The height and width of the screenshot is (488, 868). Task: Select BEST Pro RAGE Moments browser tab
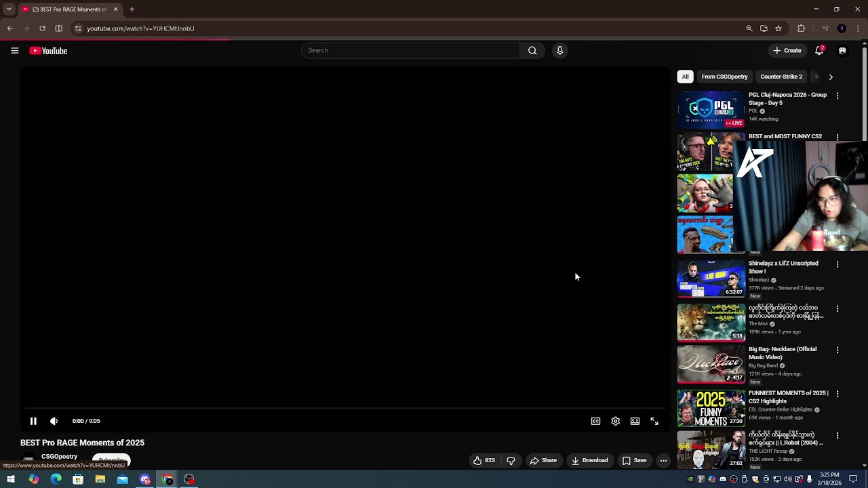click(70, 9)
